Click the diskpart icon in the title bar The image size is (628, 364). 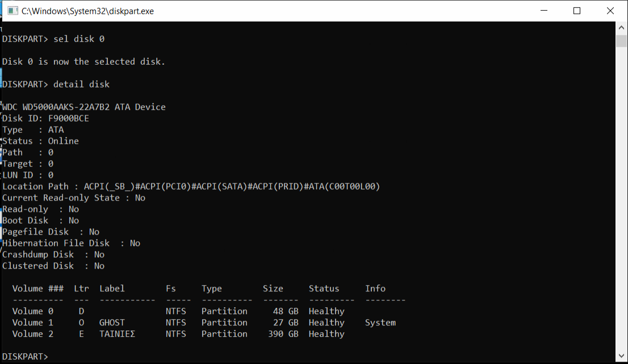pos(11,11)
